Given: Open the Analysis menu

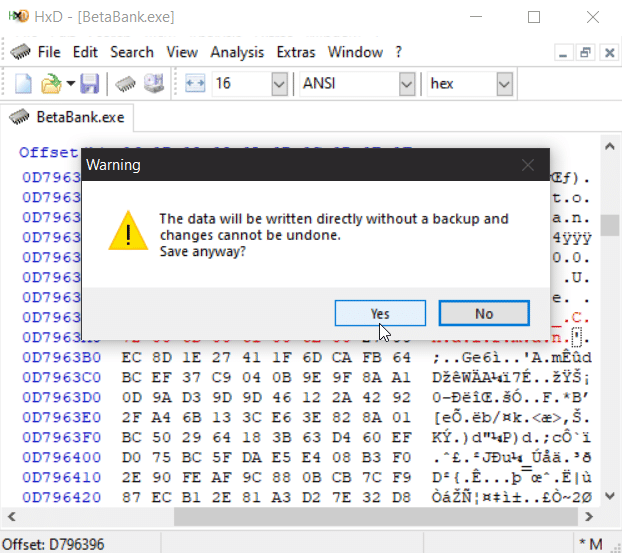Looking at the screenshot, I should [x=237, y=52].
